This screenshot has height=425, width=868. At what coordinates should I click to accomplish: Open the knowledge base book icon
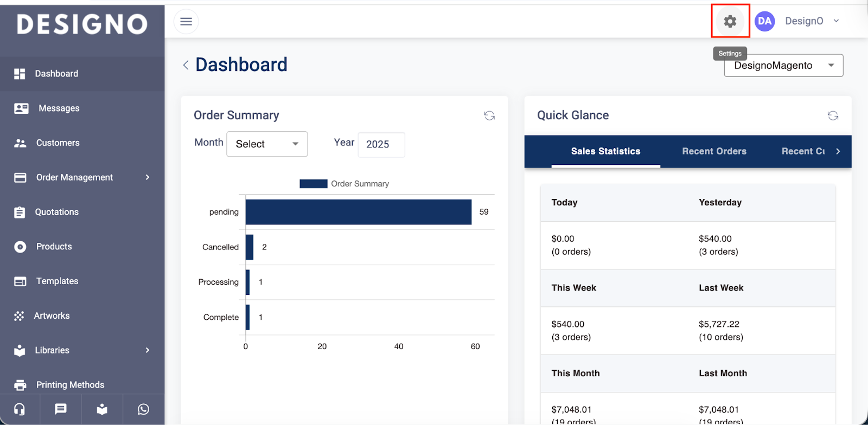(102, 409)
